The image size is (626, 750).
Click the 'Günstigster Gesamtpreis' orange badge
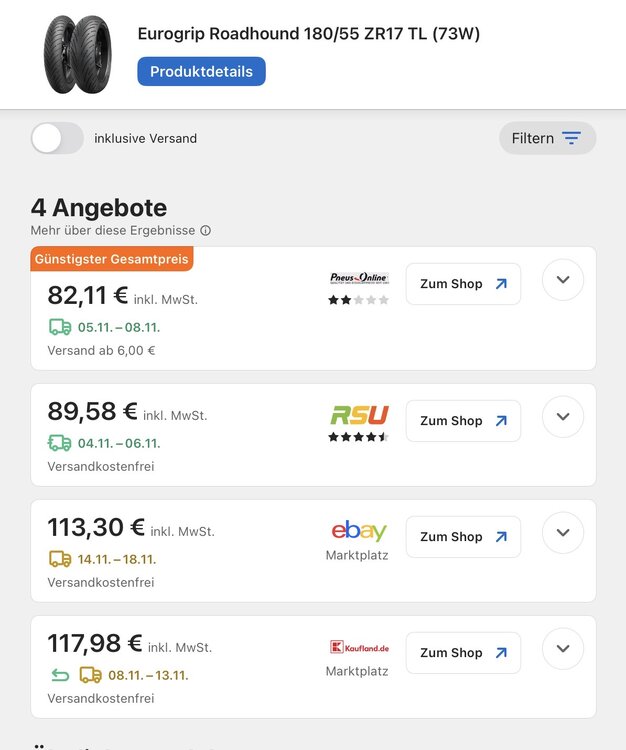[x=111, y=259]
